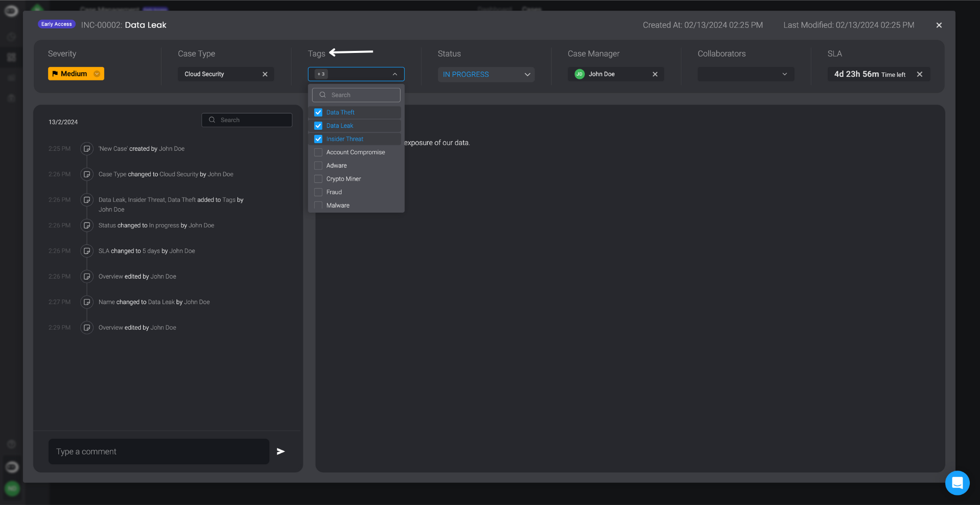The height and width of the screenshot is (505, 980).
Task: Uncheck the Data Leak tag
Action: point(318,126)
